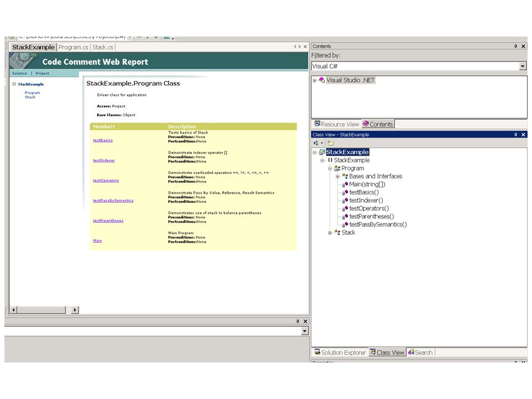
Task: Toggle the Class View panel pushpin
Action: point(515,135)
